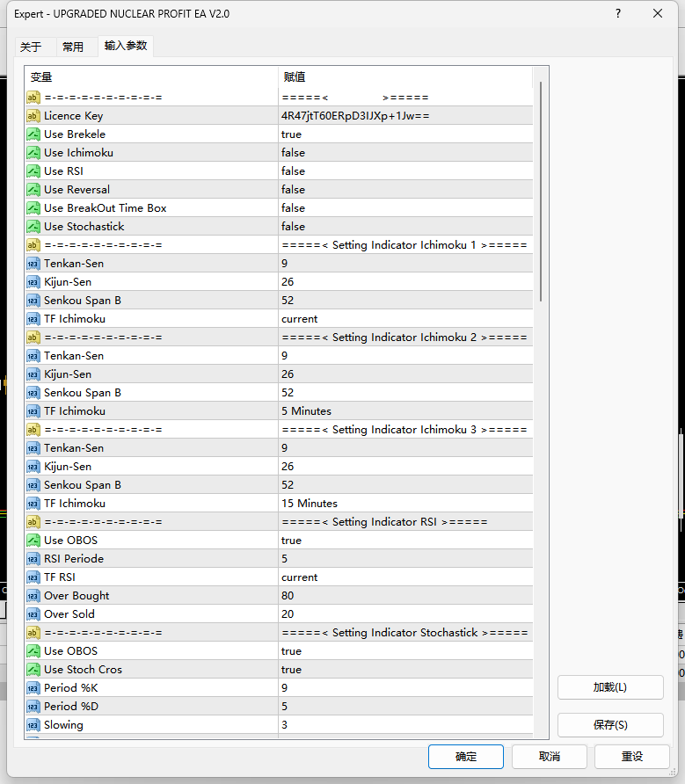Reset inputs with the 重设 button

point(632,757)
